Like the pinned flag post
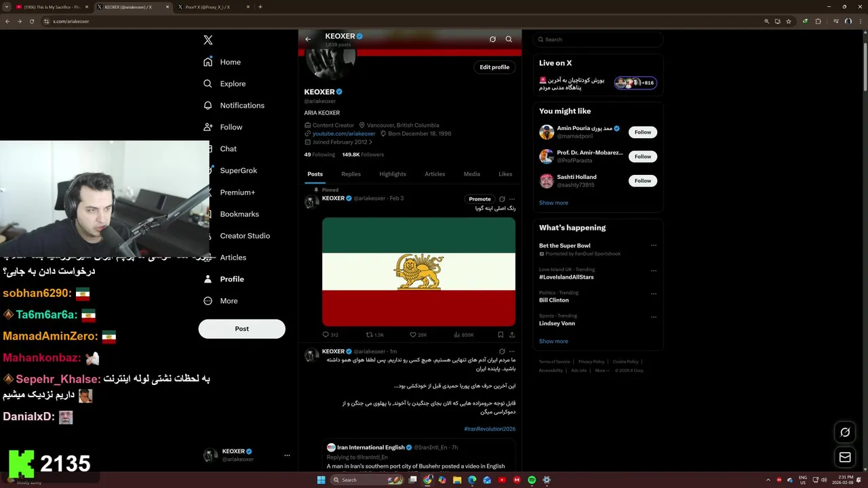 tap(418, 335)
